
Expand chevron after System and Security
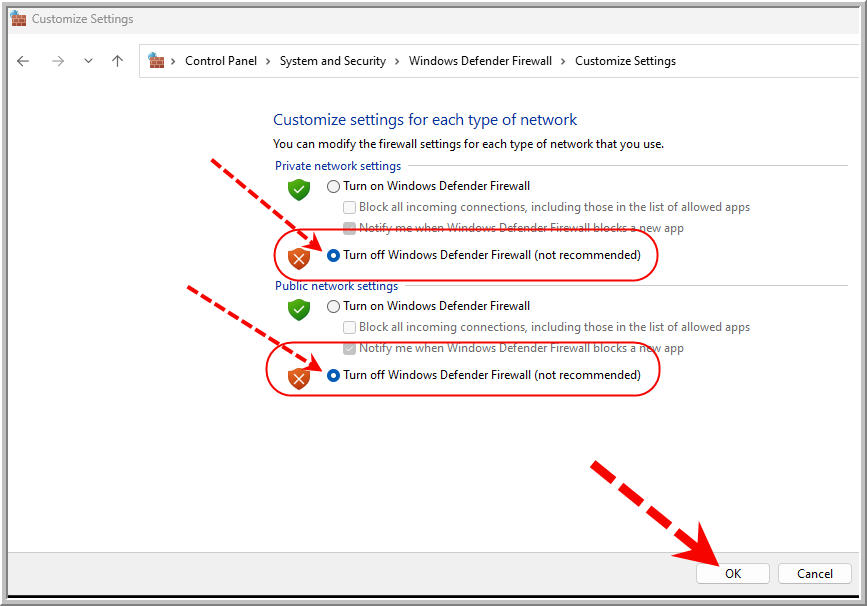pos(397,61)
